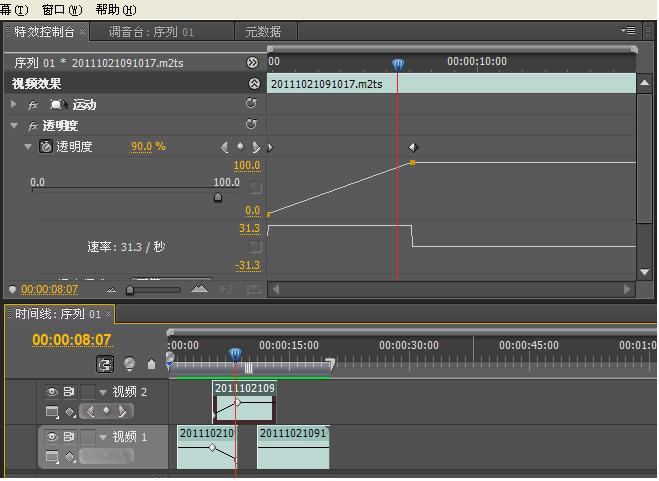Click the set unnumbered marker button
Viewport: 659px width, 481px height.
[x=151, y=364]
